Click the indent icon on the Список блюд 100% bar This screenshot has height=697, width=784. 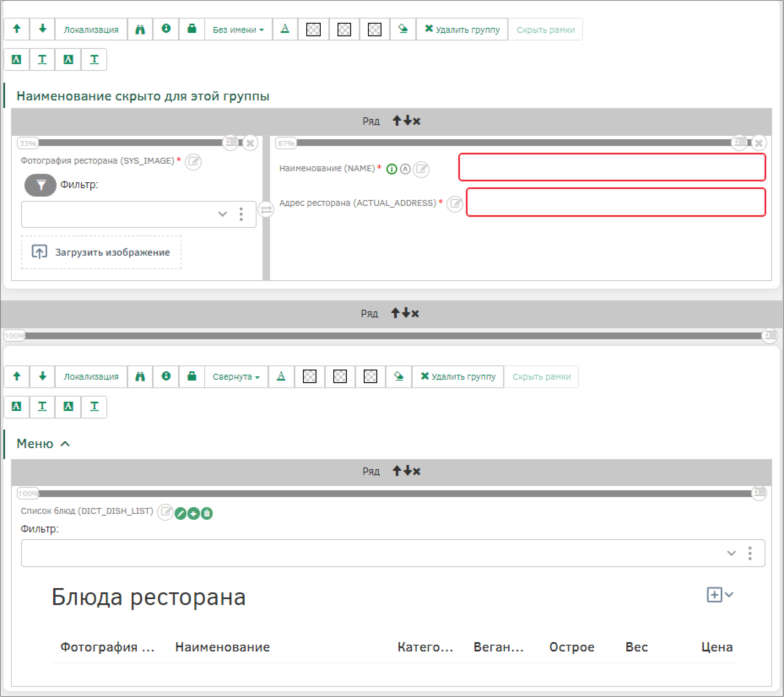pos(759,492)
